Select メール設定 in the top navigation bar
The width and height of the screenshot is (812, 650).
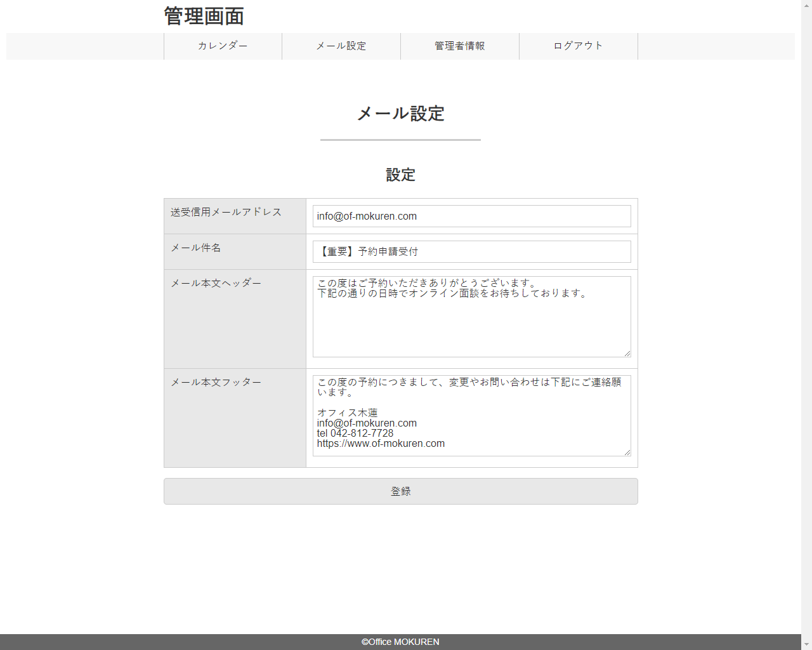click(x=341, y=46)
